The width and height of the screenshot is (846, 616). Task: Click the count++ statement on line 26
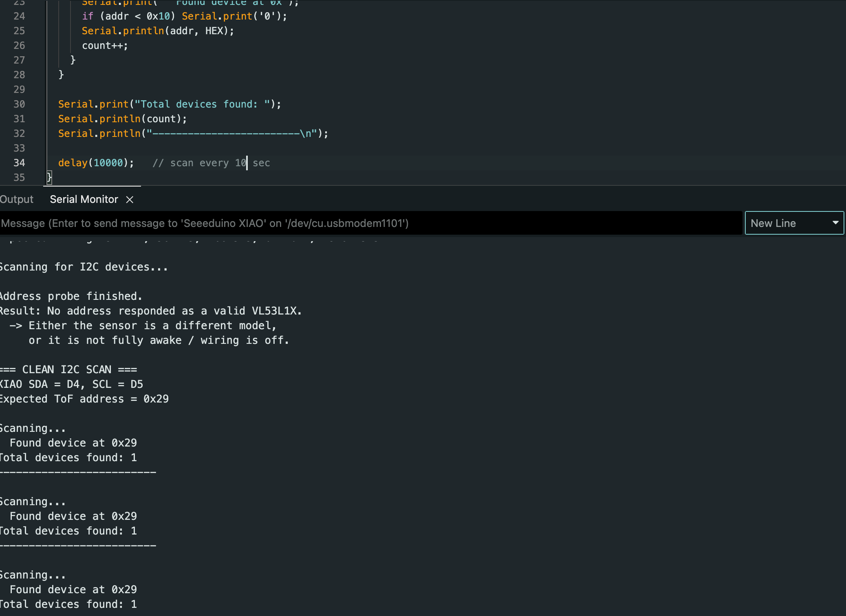tap(105, 46)
